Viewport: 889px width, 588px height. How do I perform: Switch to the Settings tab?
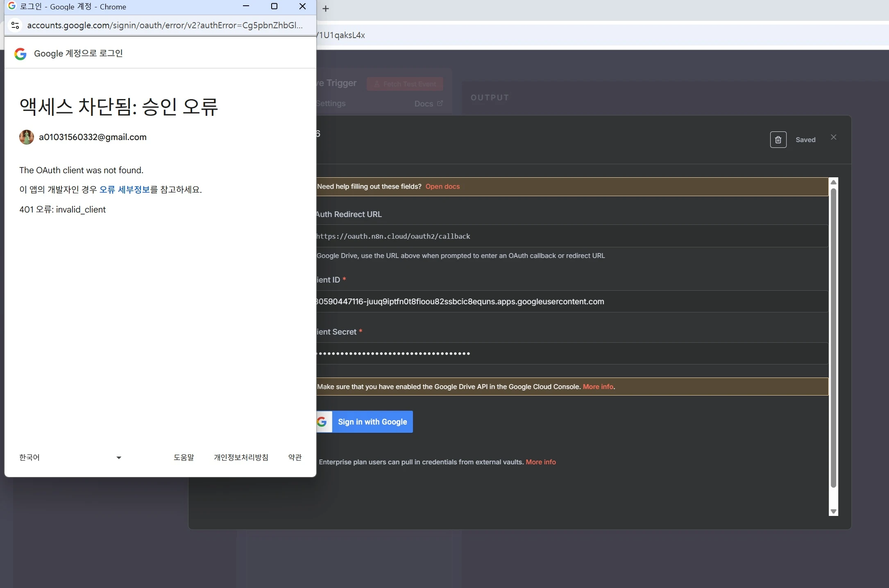coord(331,104)
